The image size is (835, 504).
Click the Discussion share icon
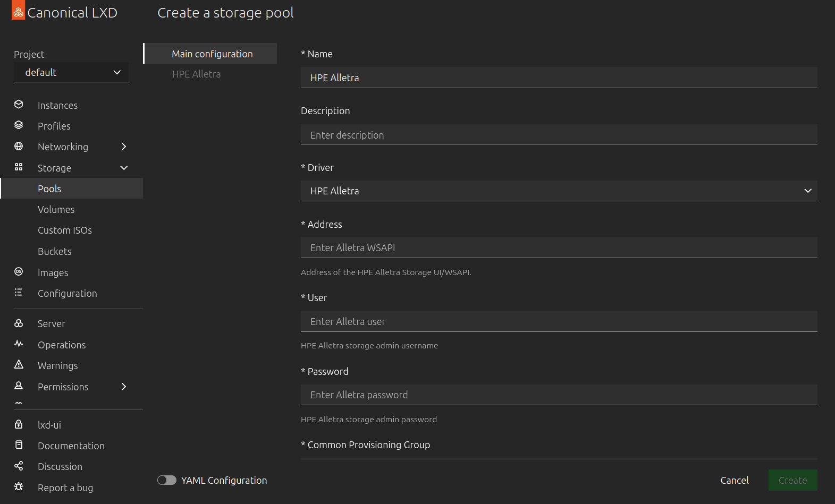[x=19, y=466]
